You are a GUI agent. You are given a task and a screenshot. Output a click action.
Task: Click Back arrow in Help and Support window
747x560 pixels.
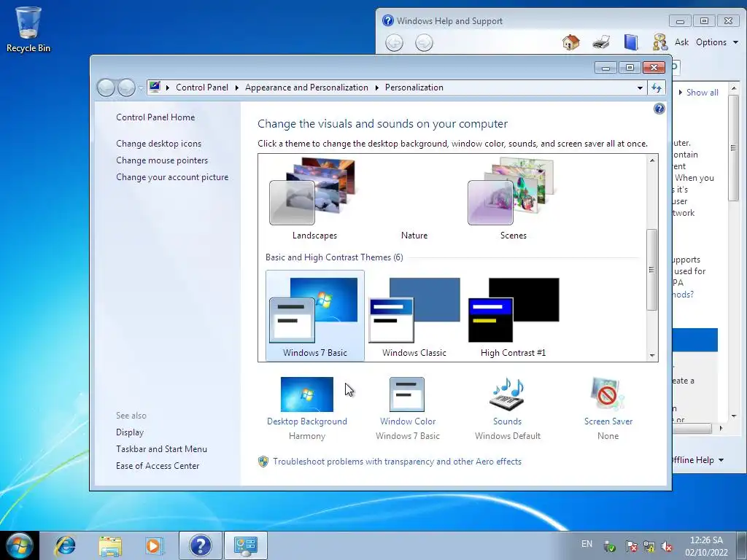394,43
